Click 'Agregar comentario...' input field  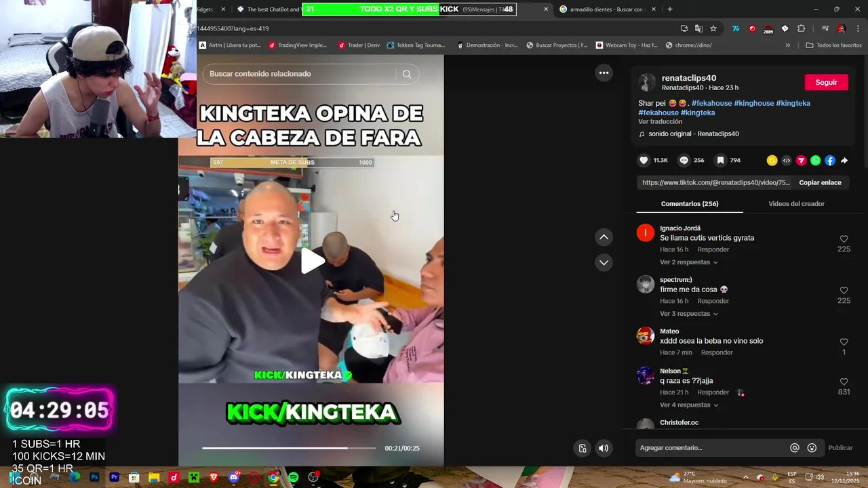pyautogui.click(x=711, y=448)
